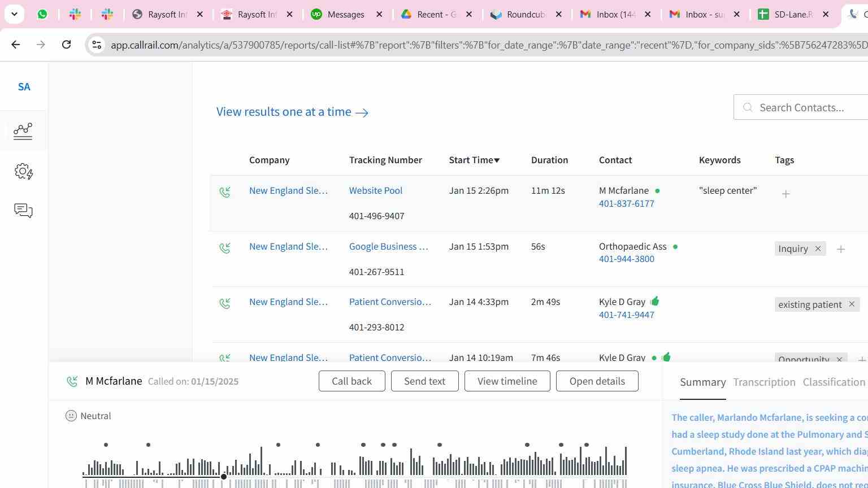868x488 pixels.
Task: Click the inbound call icon for Jan 14 4:33pm row
Action: pos(225,303)
